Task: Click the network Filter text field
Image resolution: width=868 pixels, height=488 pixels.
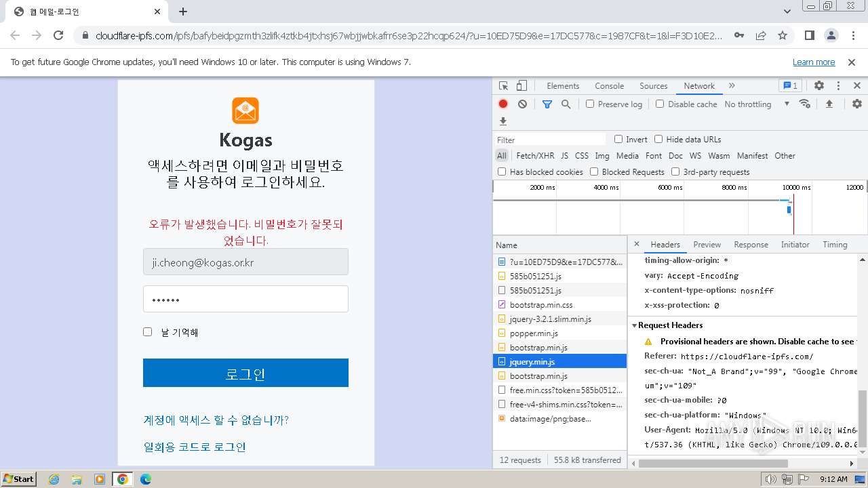Action: pos(550,140)
